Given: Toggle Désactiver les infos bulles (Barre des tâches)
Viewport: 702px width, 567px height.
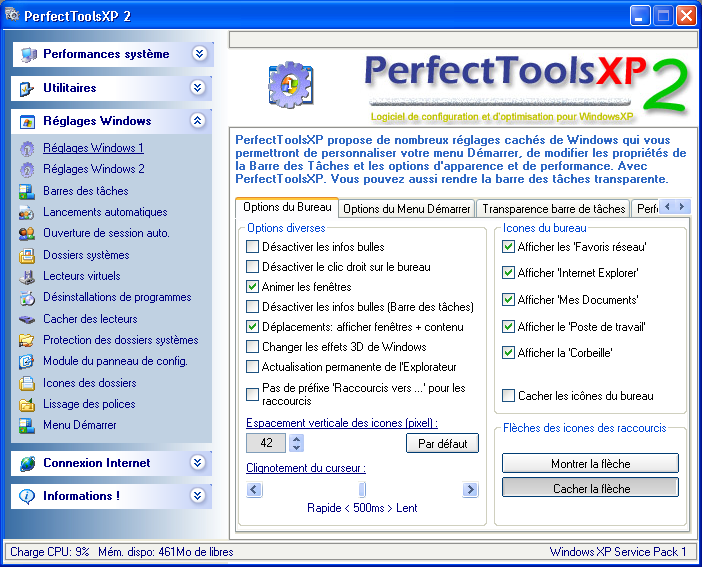Looking at the screenshot, I should (x=253, y=307).
